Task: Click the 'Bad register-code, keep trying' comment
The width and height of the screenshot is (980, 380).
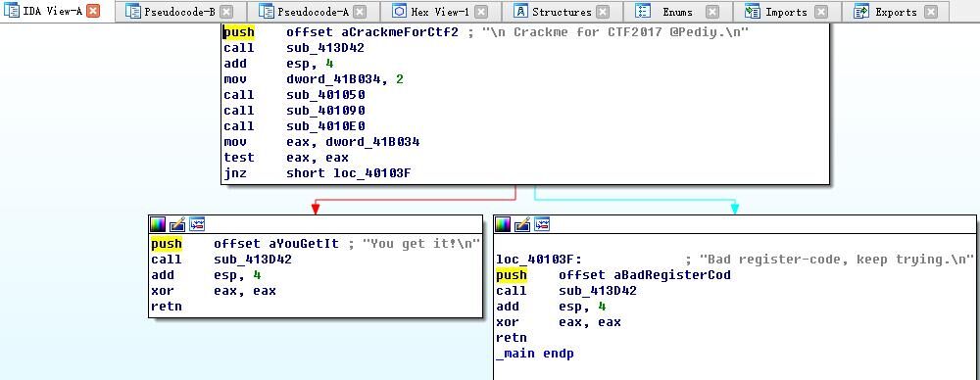Action: pyautogui.click(x=830, y=259)
